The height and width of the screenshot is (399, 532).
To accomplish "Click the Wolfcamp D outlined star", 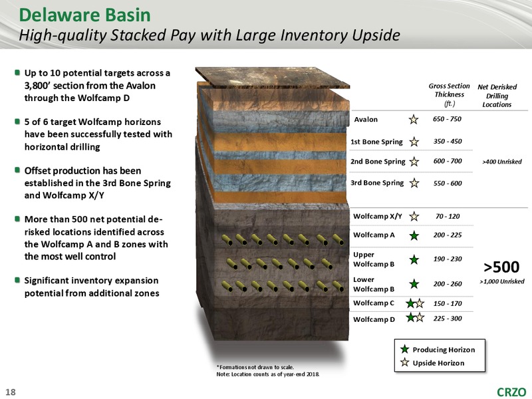I will 420,318.
